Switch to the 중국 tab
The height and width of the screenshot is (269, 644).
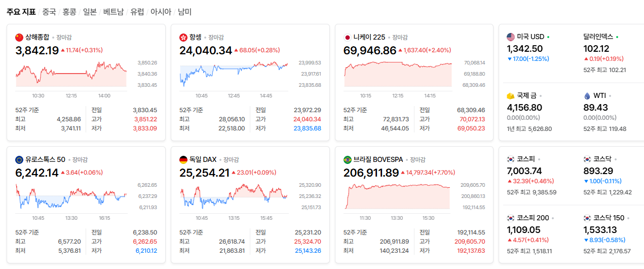tap(49, 12)
